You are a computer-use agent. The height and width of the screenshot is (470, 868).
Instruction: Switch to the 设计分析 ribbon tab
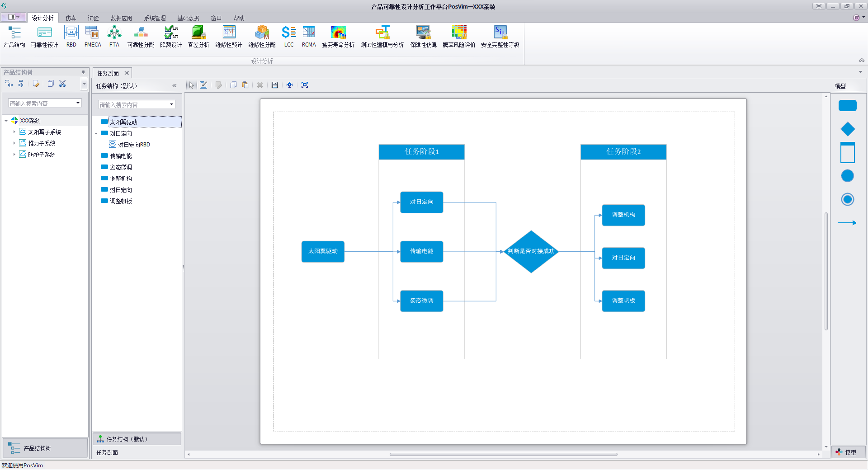42,18
